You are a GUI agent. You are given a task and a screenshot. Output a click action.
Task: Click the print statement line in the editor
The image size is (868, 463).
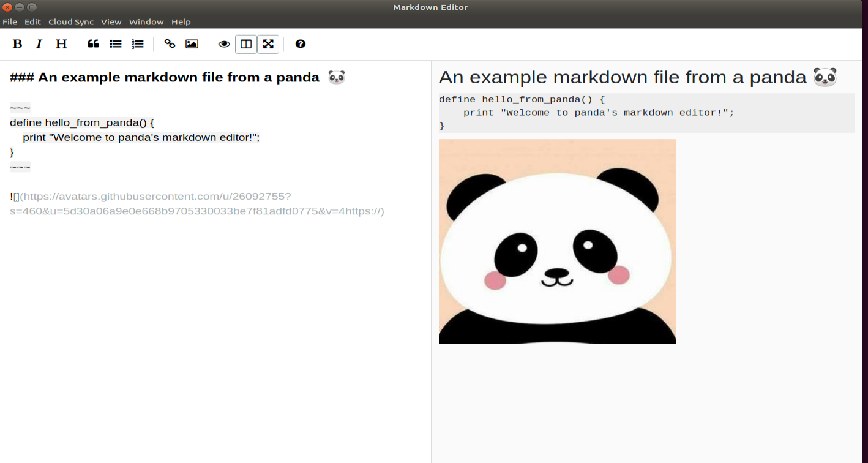141,137
